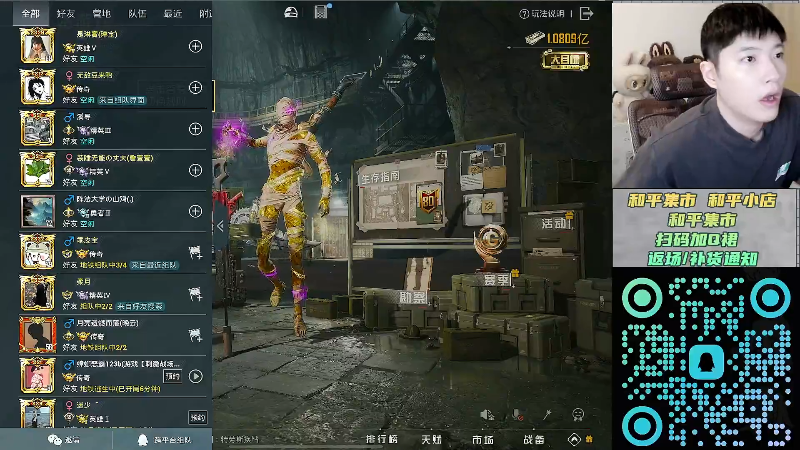Open 天赋 talents menu
Viewport: 800px width, 450px height.
432,439
